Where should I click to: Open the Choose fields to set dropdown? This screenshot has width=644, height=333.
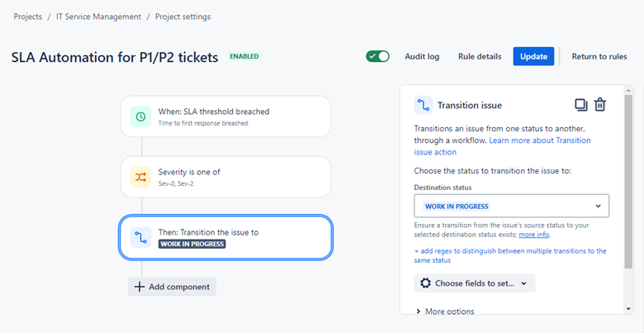tap(474, 283)
